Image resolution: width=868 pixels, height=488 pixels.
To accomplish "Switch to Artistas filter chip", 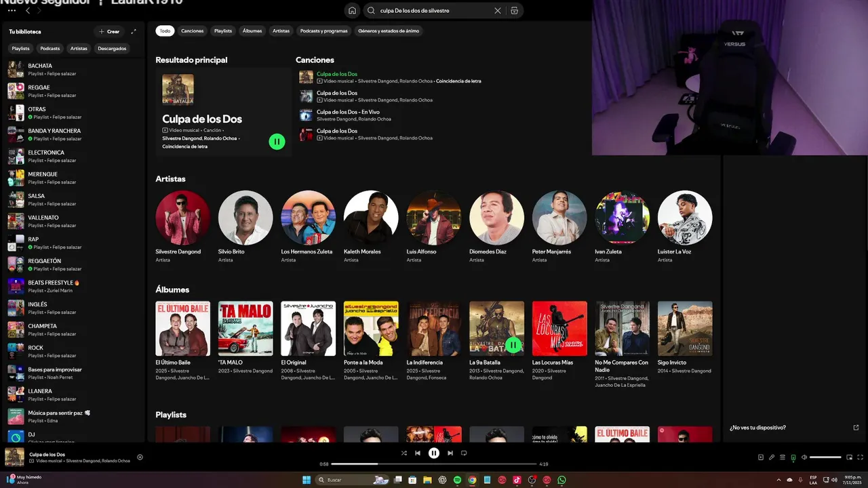I will point(281,30).
